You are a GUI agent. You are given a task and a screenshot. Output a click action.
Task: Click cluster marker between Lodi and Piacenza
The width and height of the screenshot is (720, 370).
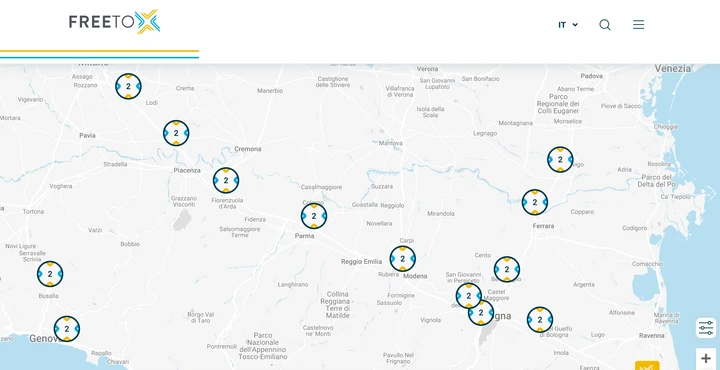point(176,133)
